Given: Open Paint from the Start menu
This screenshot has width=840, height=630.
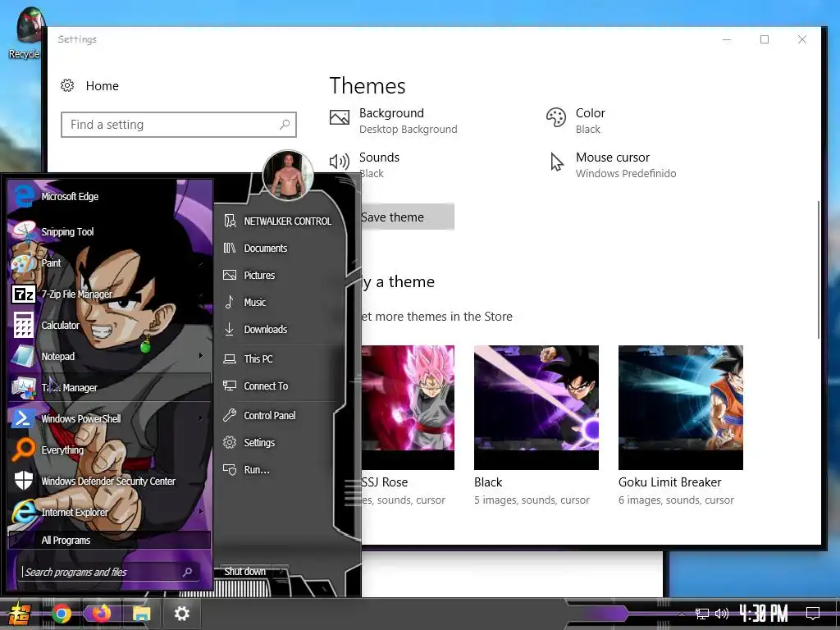Looking at the screenshot, I should tap(110, 263).
